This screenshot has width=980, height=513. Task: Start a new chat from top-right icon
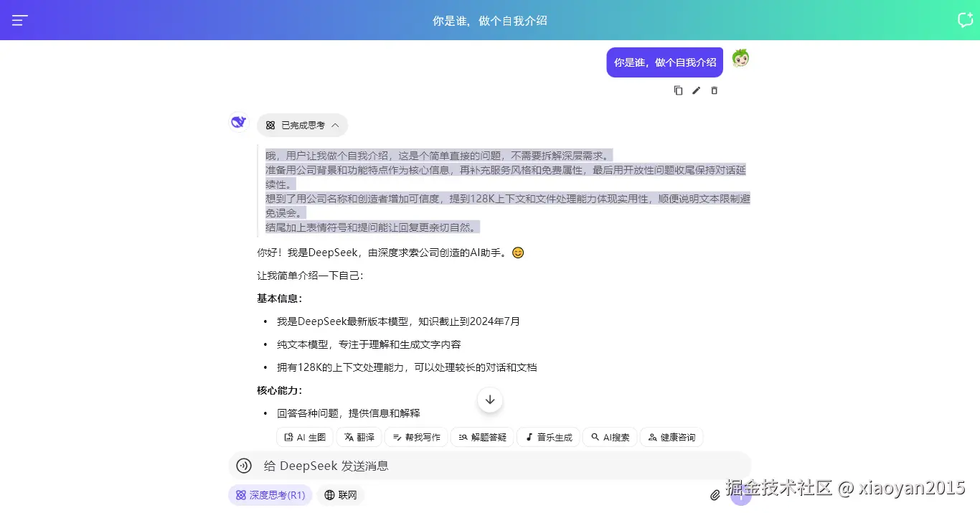click(965, 20)
